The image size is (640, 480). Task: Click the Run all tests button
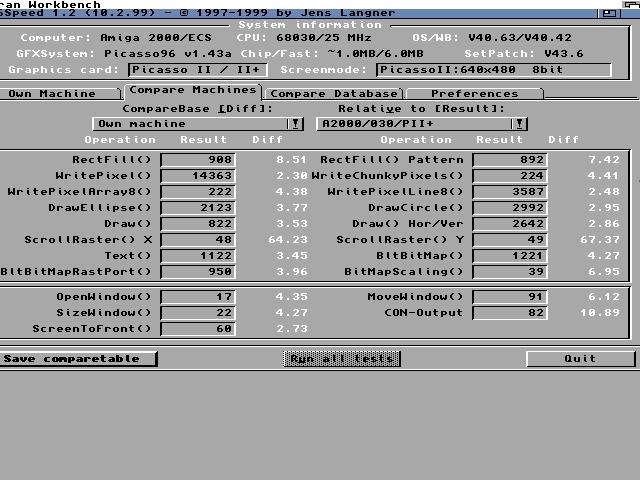(341, 359)
